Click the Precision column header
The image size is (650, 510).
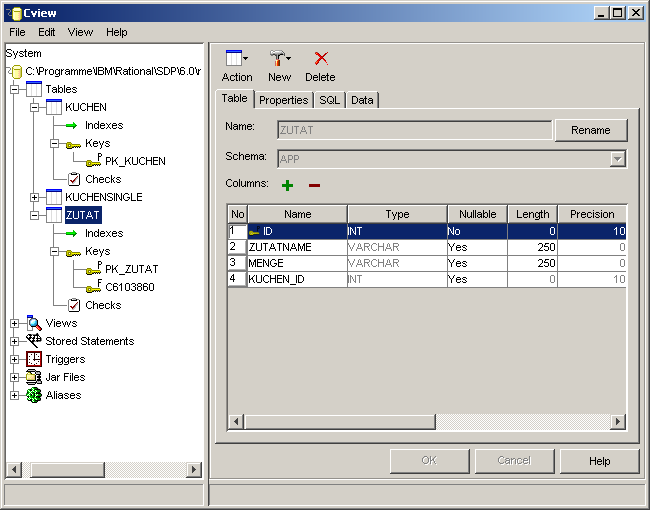pos(592,214)
